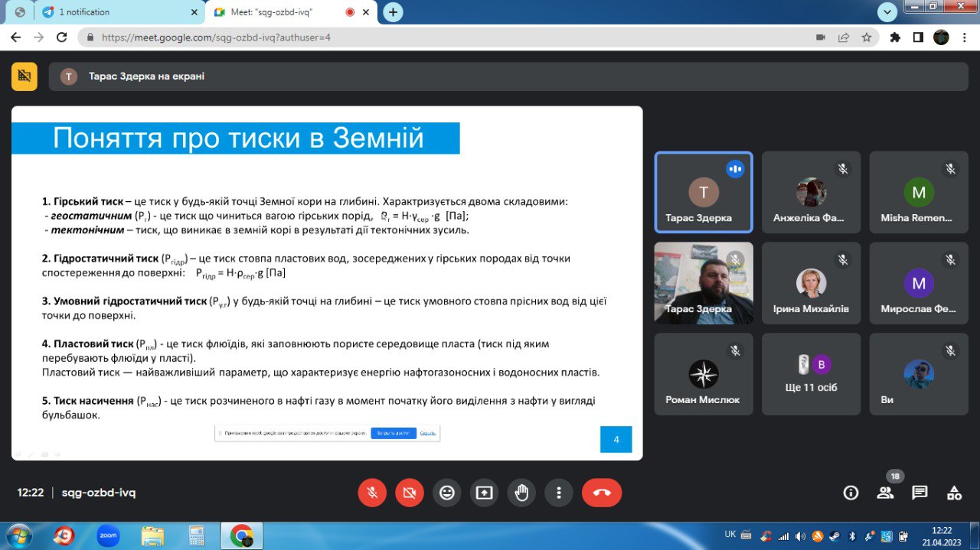Open the more options three-dot menu

tap(558, 493)
